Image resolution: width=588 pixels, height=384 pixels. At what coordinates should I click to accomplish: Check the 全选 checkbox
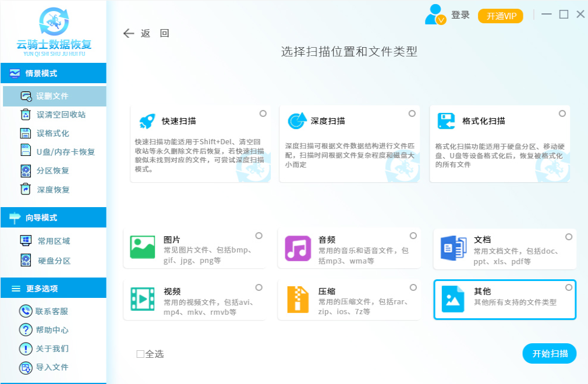[140, 354]
